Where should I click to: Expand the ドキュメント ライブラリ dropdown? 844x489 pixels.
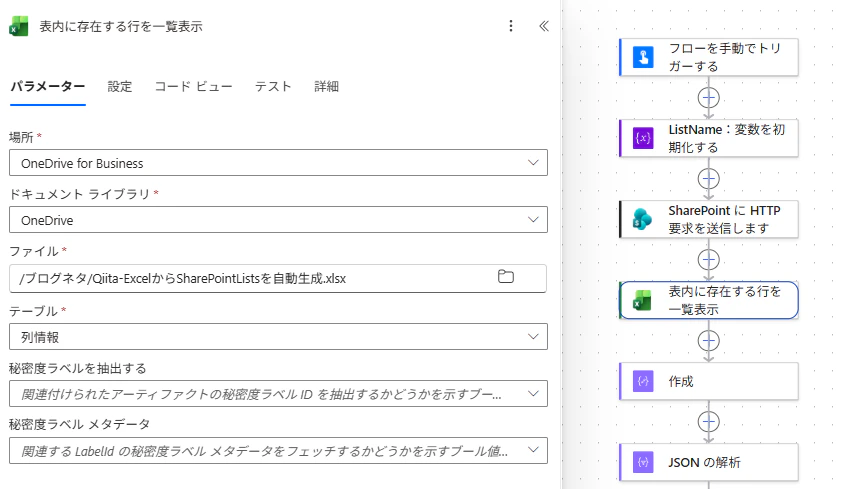(278, 220)
